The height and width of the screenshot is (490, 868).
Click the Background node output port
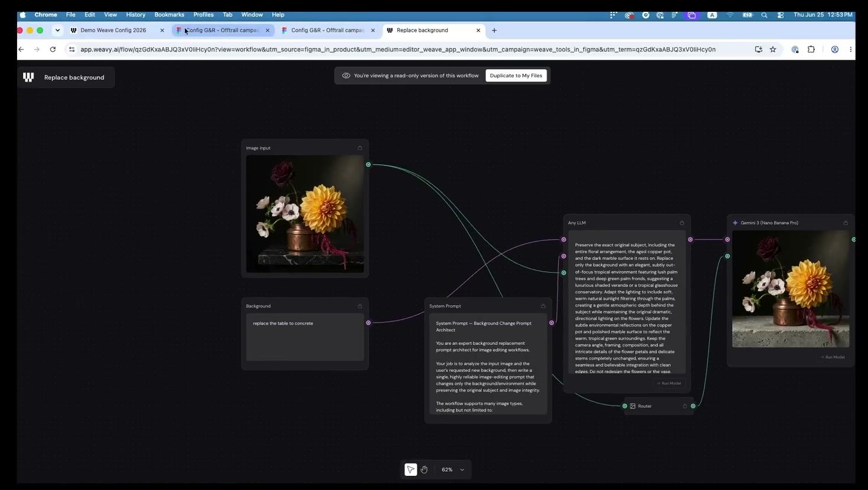[x=368, y=323]
